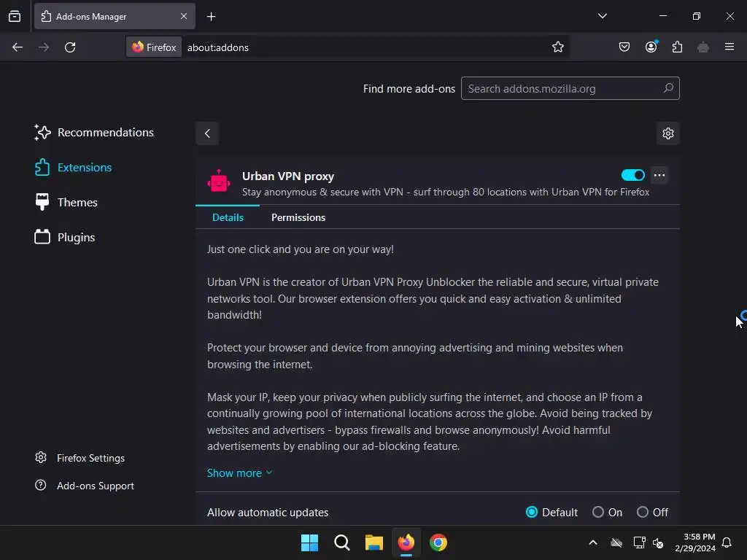Click the forward navigation arrow
The width and height of the screenshot is (747, 560).
click(44, 47)
